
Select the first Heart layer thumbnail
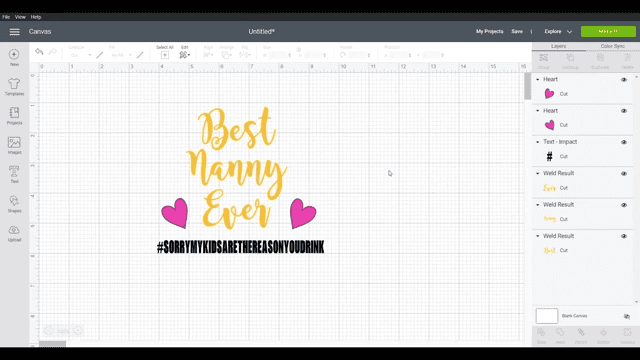coord(549,94)
